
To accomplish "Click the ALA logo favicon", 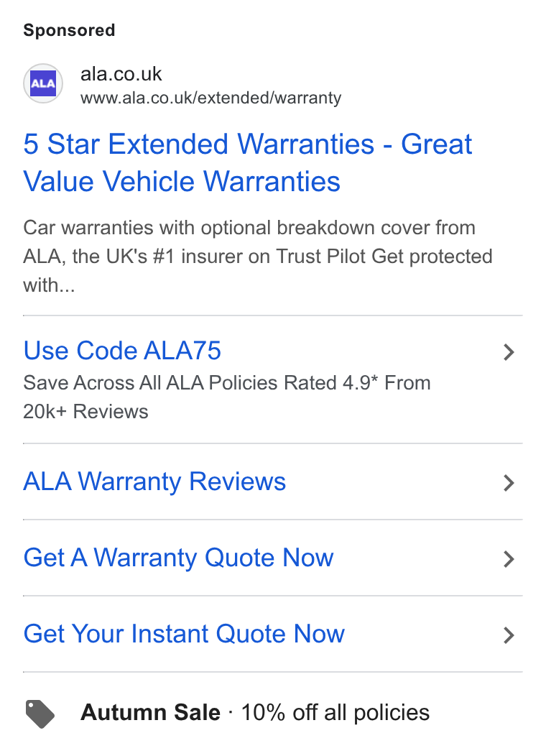I will (43, 83).
